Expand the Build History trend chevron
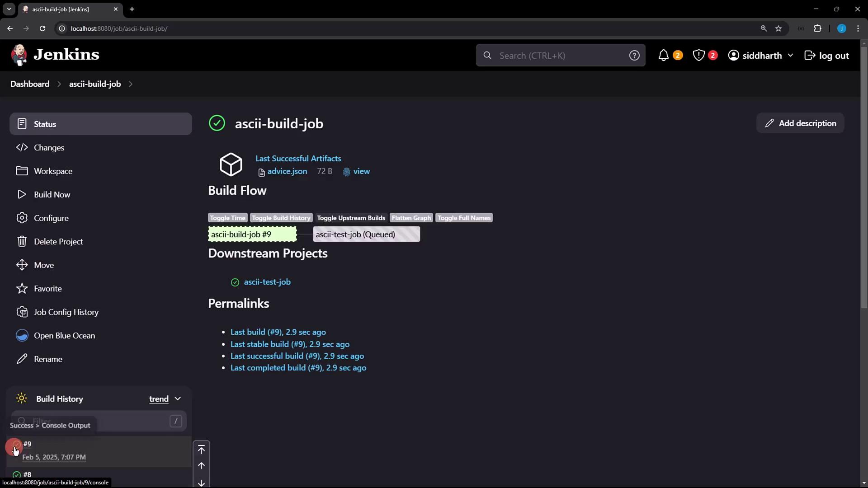The image size is (868, 488). (x=178, y=399)
